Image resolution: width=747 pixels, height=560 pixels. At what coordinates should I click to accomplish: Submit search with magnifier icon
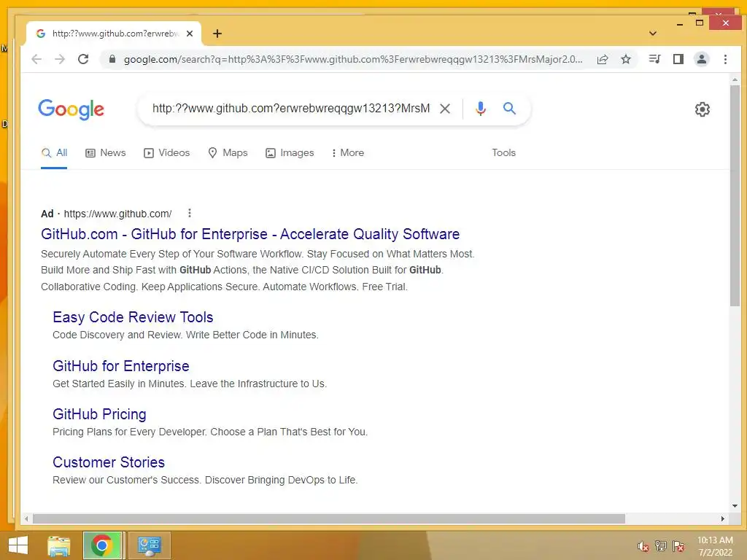[509, 108]
